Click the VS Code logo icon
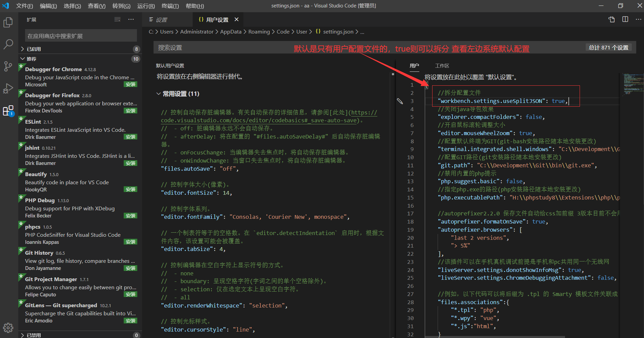The image size is (644, 338). (6, 6)
